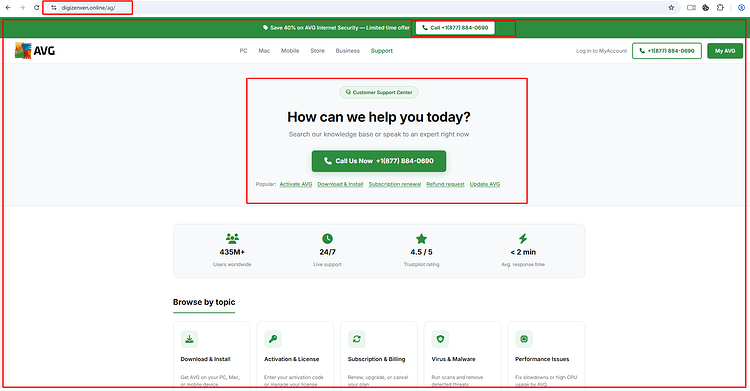
Task: Click the Activation & License key icon
Action: 273,339
